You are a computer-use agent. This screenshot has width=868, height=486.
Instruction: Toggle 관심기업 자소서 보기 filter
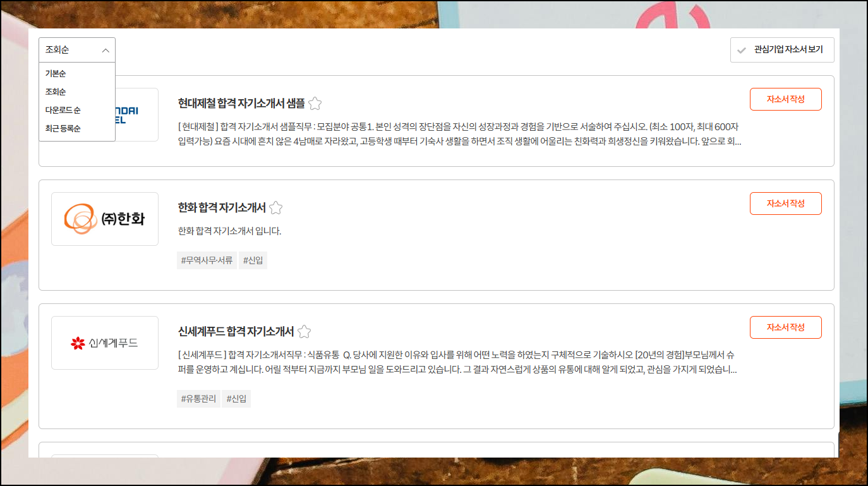pyautogui.click(x=782, y=50)
